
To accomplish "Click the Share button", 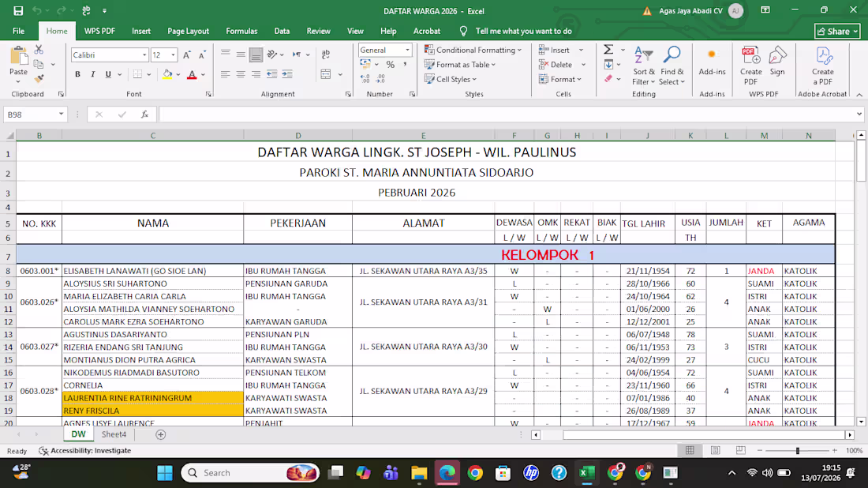I will point(837,31).
